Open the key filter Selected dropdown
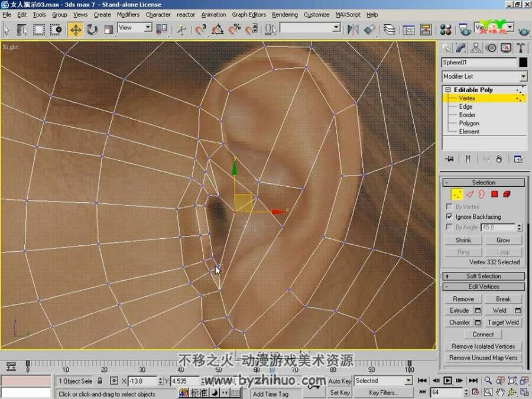This screenshot has height=399, width=532. 384,381
